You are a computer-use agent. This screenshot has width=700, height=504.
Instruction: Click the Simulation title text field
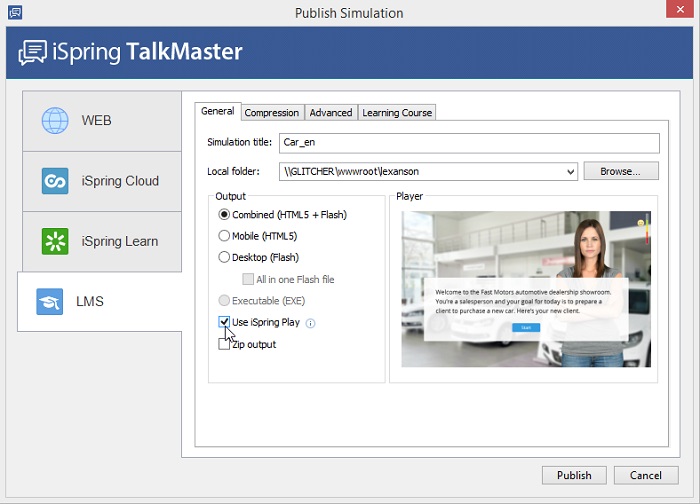tap(468, 143)
